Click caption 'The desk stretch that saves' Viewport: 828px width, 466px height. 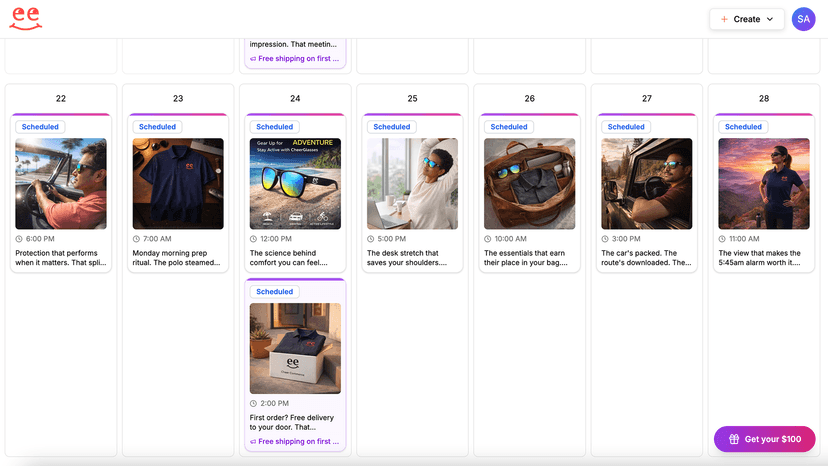[407, 258]
